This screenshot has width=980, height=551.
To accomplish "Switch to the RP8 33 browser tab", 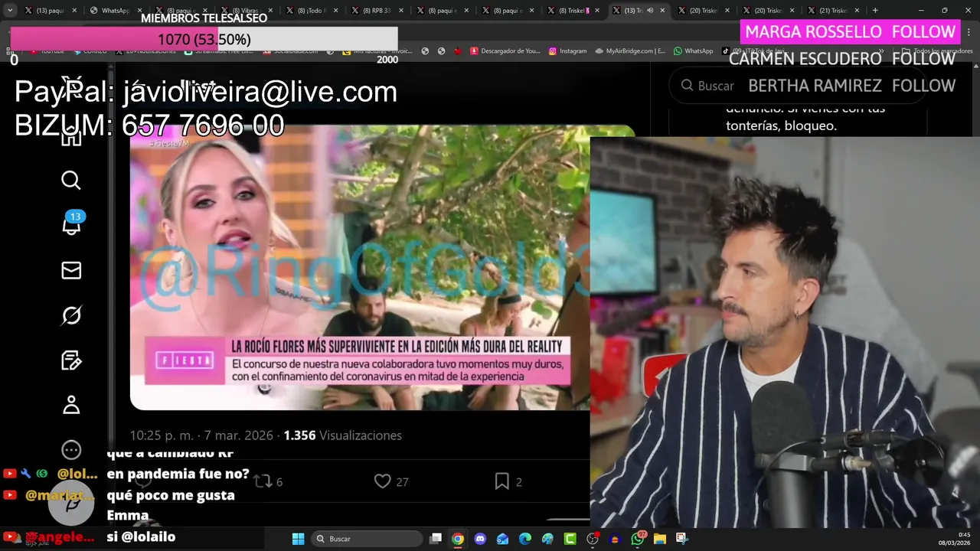I will point(375,11).
